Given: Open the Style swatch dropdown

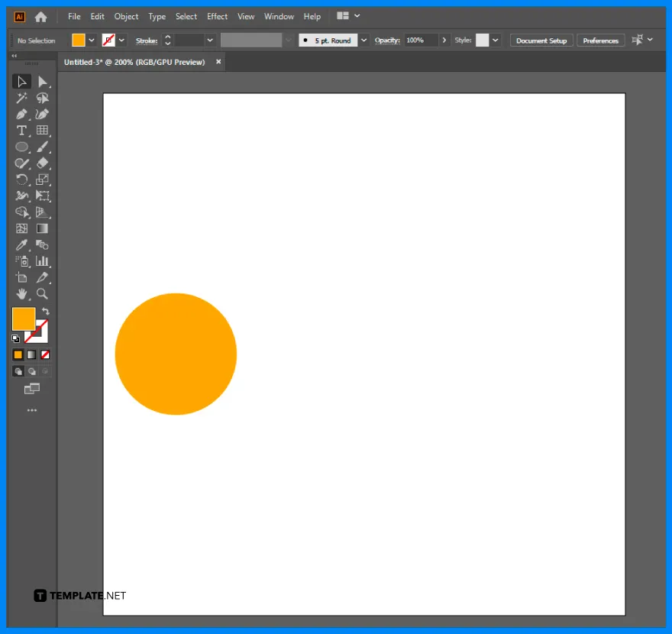Looking at the screenshot, I should click(x=495, y=40).
